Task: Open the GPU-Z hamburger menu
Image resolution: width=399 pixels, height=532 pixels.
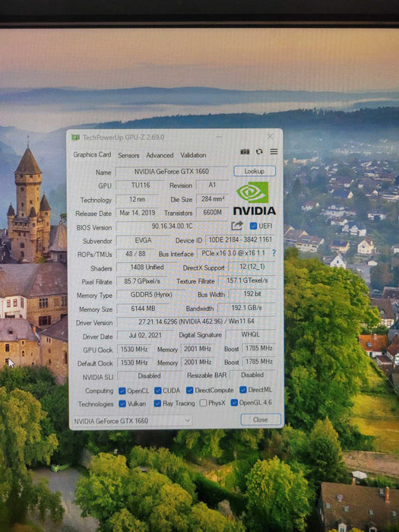Action: click(274, 151)
